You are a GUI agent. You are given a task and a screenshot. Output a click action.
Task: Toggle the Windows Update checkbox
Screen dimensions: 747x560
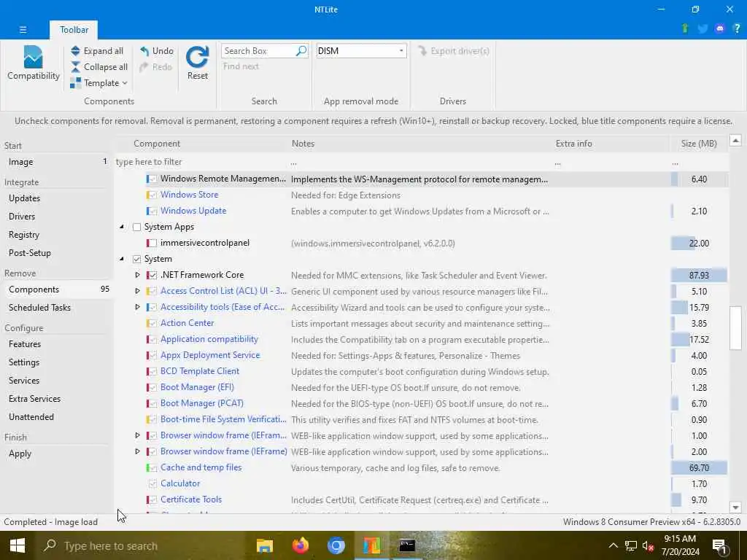(152, 211)
